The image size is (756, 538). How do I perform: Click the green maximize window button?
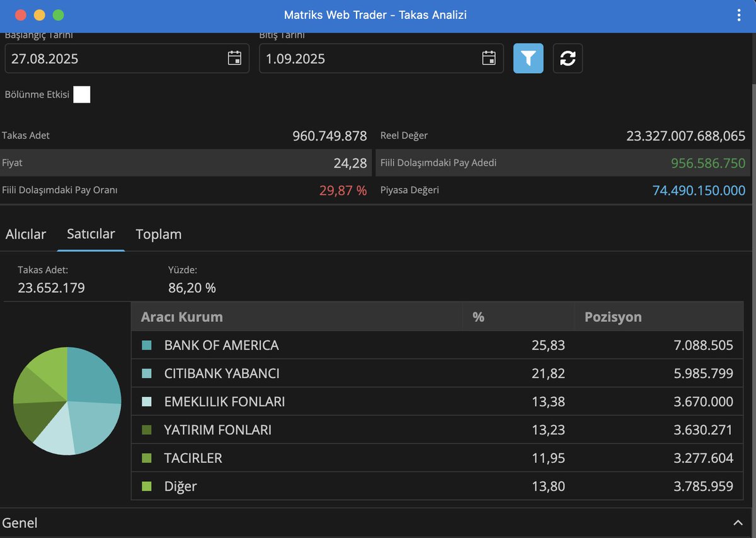pos(58,15)
